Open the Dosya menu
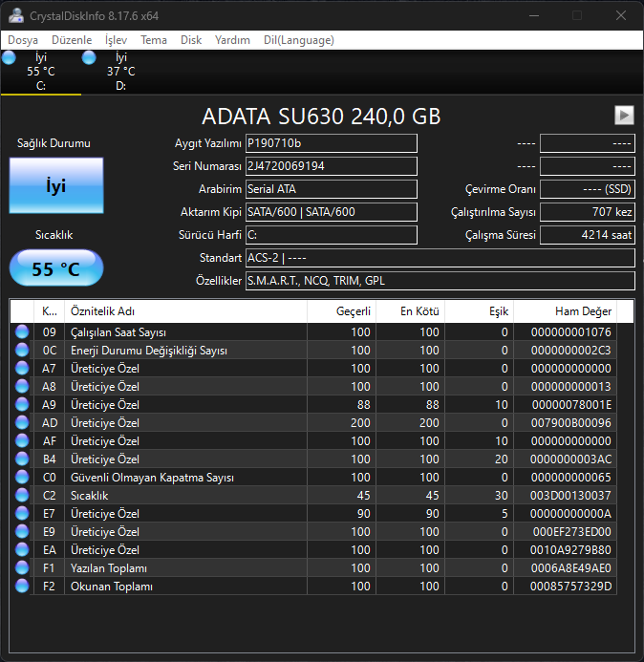The width and height of the screenshot is (644, 662). tap(23, 40)
